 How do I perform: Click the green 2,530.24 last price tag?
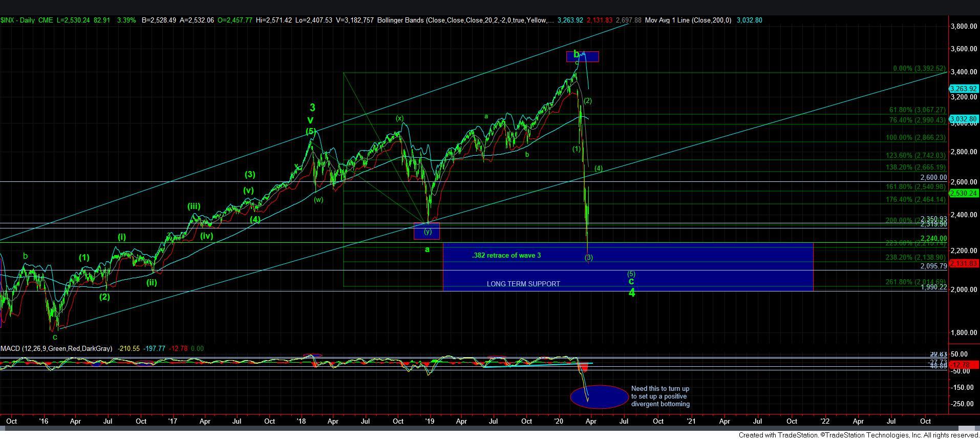pos(964,194)
